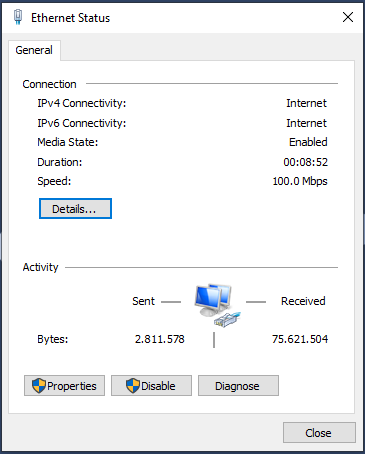This screenshot has height=454, width=365.
Task: Close the dialog with the X icon
Action: [348, 17]
